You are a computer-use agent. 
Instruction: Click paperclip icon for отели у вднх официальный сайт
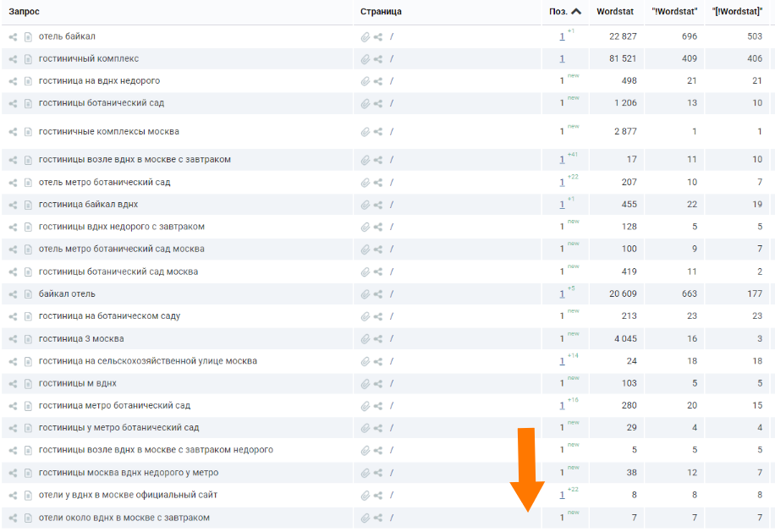[x=366, y=495]
